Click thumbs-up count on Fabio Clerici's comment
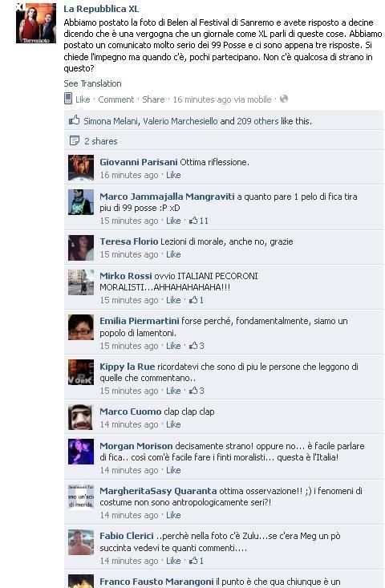Image resolution: width=385 pixels, height=588 pixels. (196, 561)
